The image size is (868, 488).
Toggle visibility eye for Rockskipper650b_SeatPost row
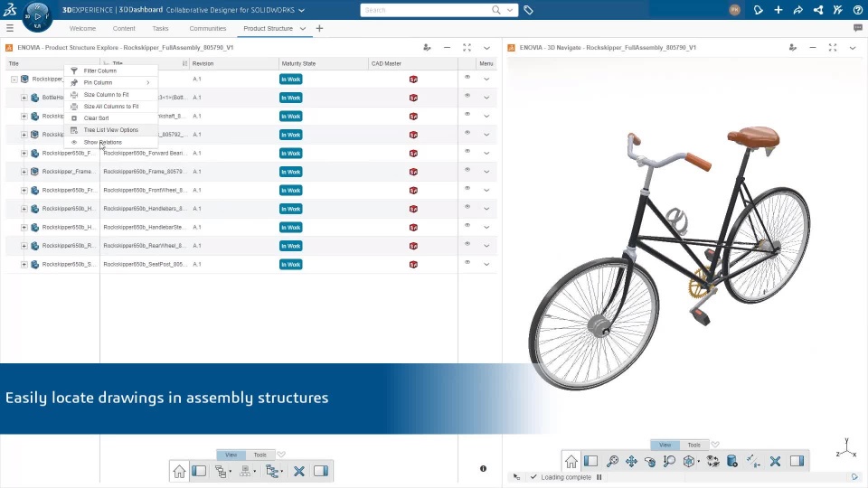coord(467,262)
